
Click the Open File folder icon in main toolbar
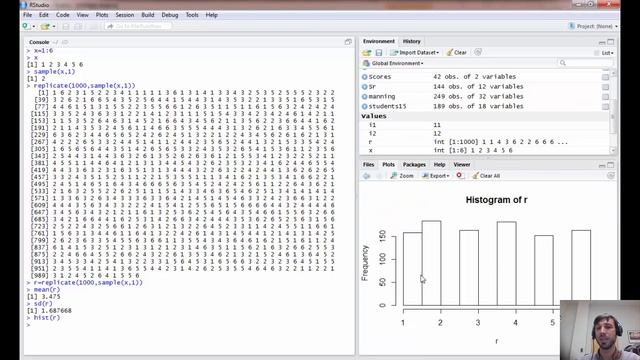(x=44, y=26)
